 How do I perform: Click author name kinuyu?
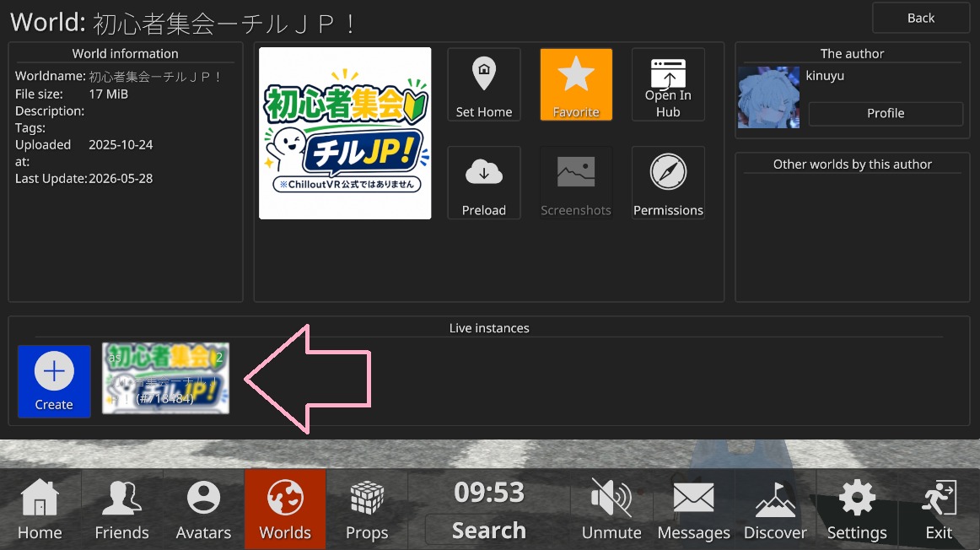coord(825,76)
